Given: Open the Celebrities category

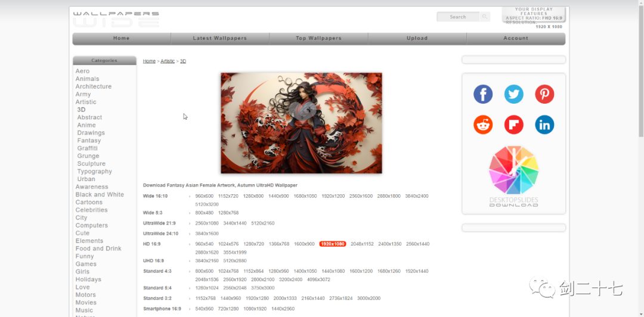Looking at the screenshot, I should [x=92, y=210].
